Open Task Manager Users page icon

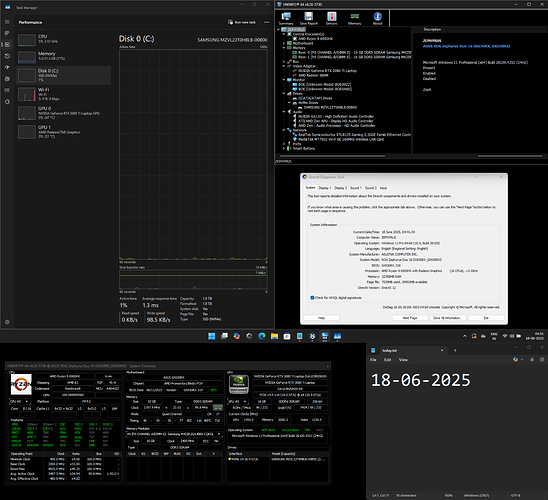(x=7, y=79)
